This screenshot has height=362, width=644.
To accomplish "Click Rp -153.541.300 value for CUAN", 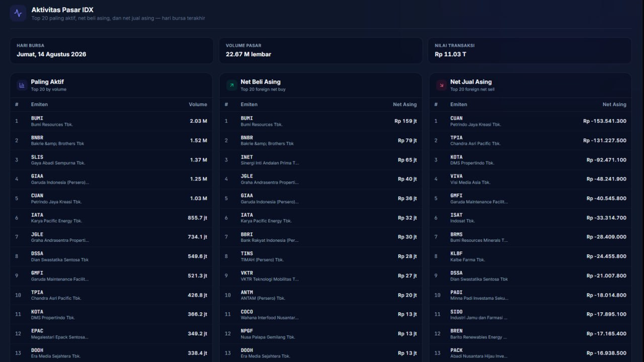I will pyautogui.click(x=605, y=121).
